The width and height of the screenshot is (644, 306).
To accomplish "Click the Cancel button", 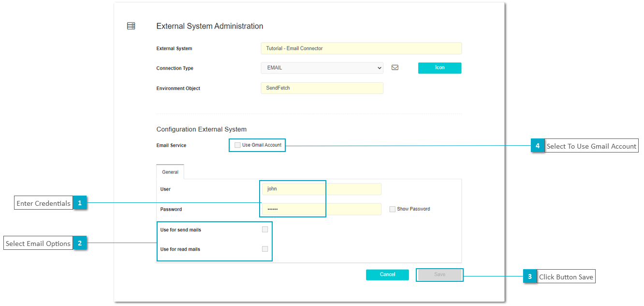I will click(x=387, y=275).
